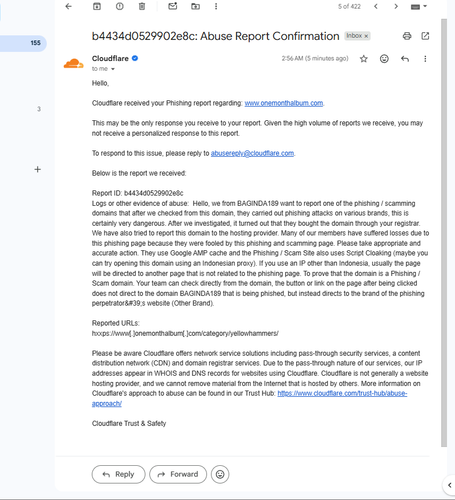Click the Cloudflare sender avatar
Image resolution: width=455 pixels, height=500 pixels.
(x=73, y=63)
